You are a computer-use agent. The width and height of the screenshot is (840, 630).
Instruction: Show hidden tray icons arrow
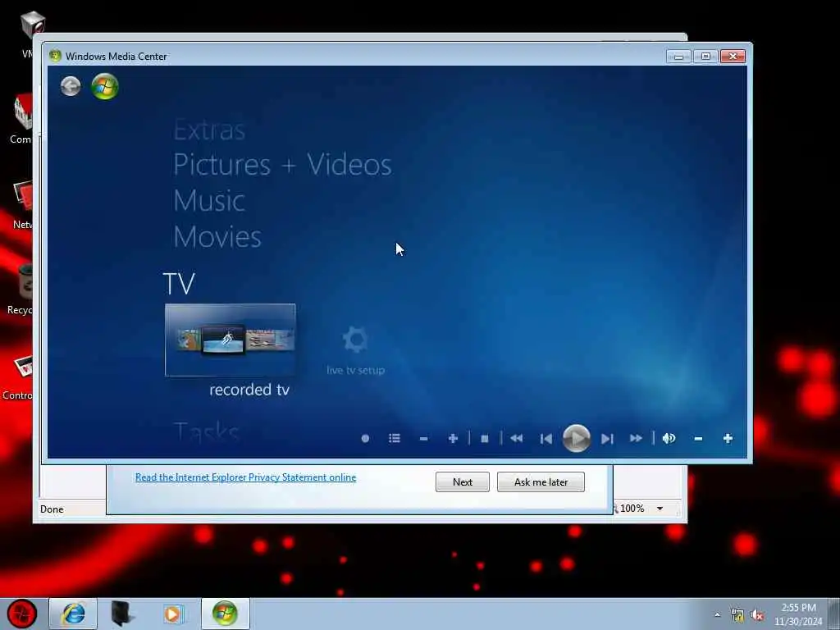pos(717,614)
